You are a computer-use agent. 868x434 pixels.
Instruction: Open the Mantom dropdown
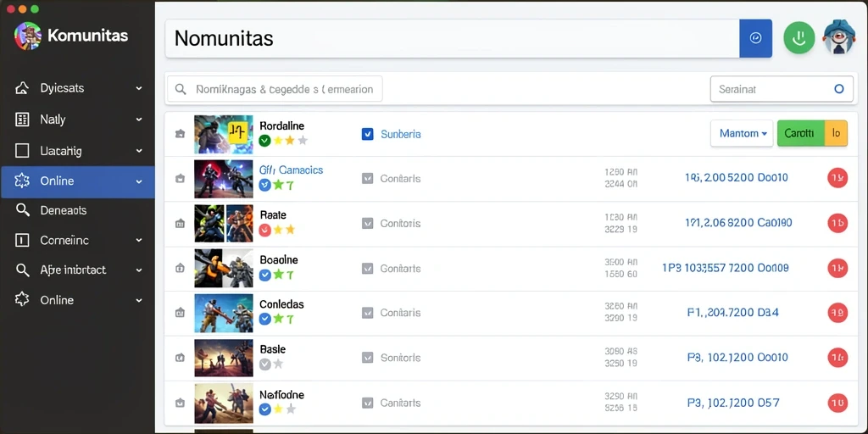click(x=742, y=133)
